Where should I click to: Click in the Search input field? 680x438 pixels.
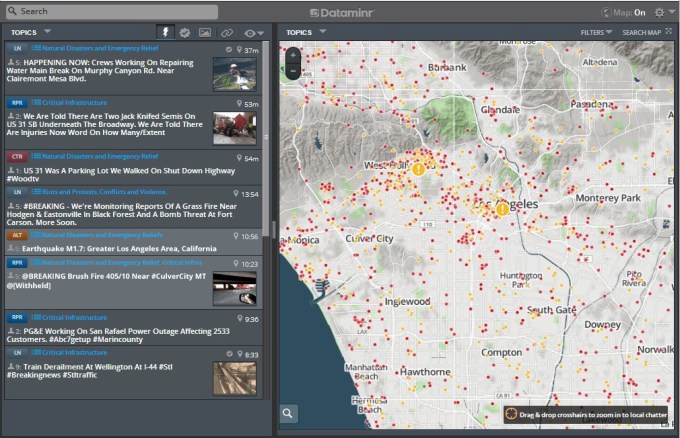click(110, 12)
